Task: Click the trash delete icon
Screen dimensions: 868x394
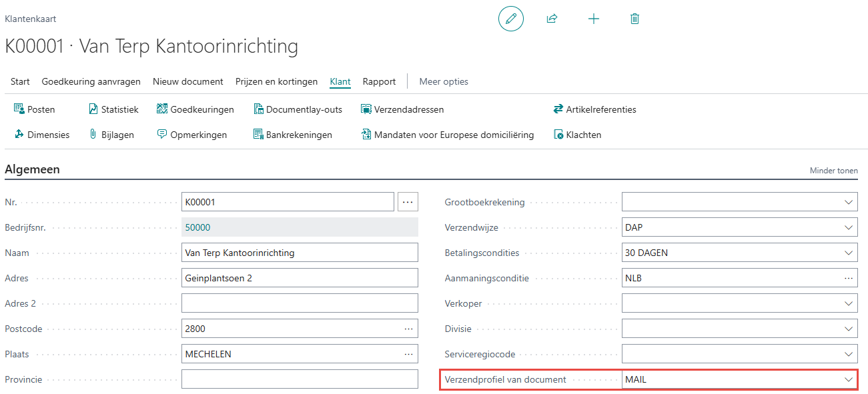Action: (x=634, y=19)
